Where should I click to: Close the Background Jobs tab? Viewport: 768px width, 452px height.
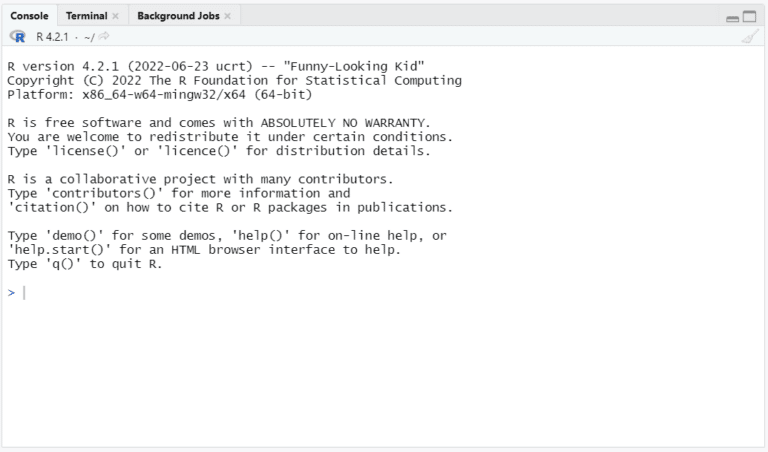pos(227,16)
